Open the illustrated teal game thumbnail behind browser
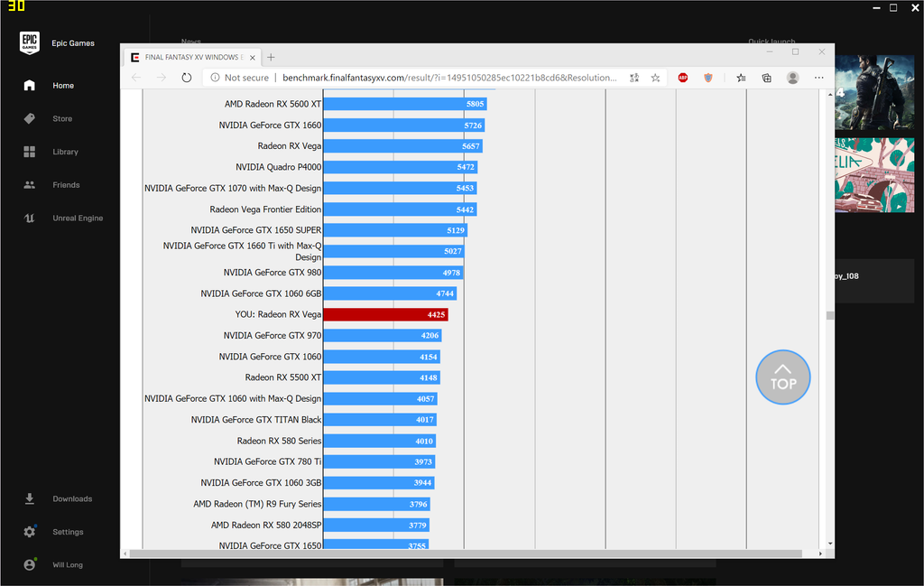 coord(874,175)
